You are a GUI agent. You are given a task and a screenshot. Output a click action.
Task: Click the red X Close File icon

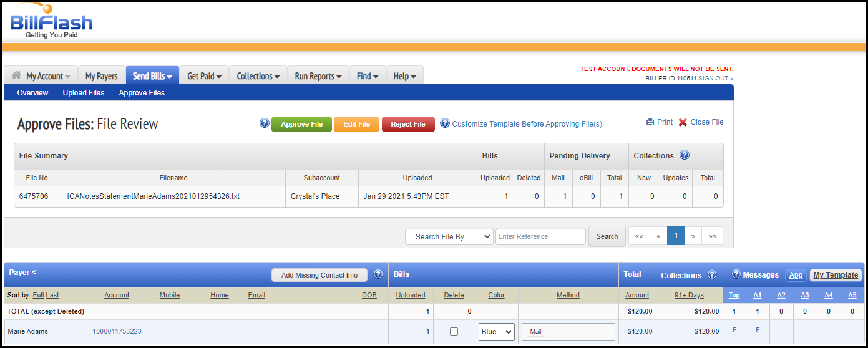(x=683, y=122)
